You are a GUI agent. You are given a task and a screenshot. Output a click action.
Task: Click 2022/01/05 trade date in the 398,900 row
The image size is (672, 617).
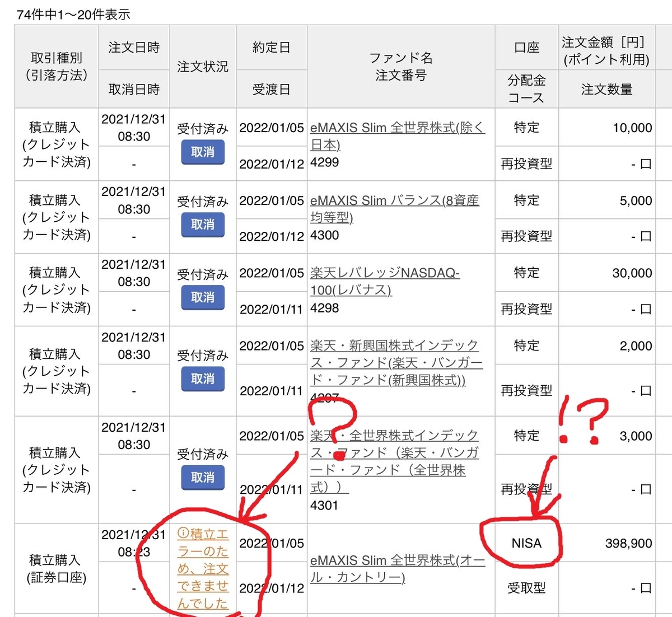(x=272, y=543)
